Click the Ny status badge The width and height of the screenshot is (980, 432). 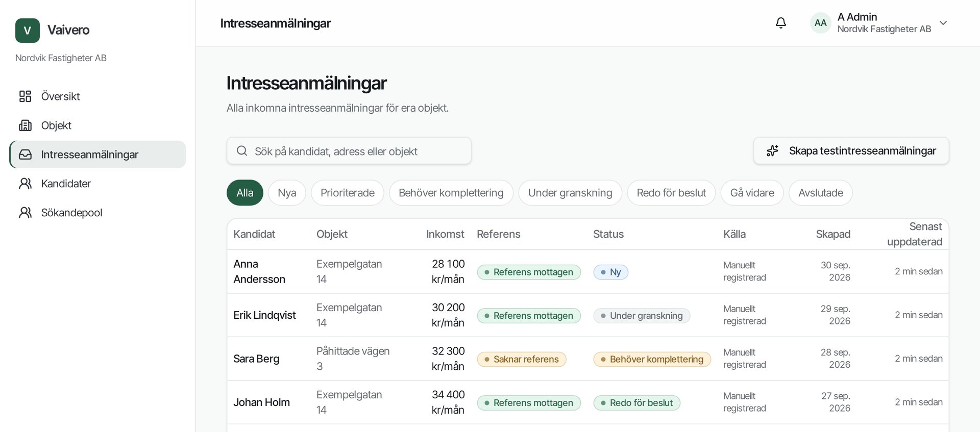pyautogui.click(x=611, y=272)
